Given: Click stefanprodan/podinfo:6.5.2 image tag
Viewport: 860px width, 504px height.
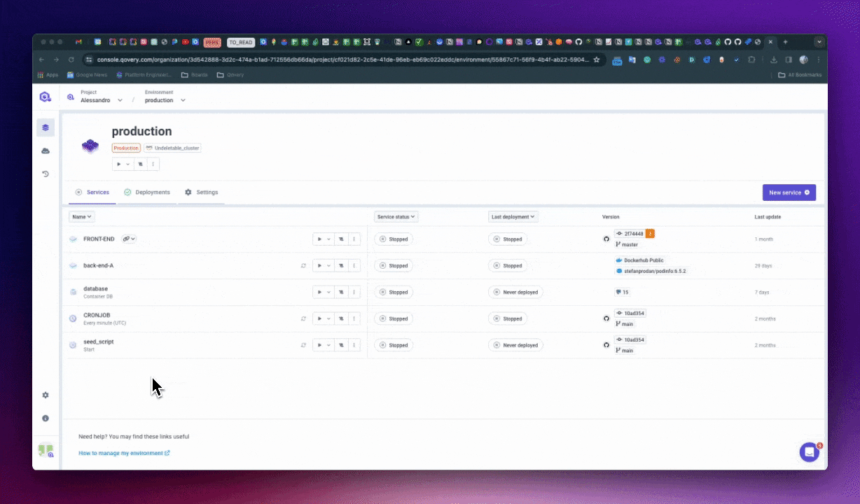Looking at the screenshot, I should click(x=651, y=271).
